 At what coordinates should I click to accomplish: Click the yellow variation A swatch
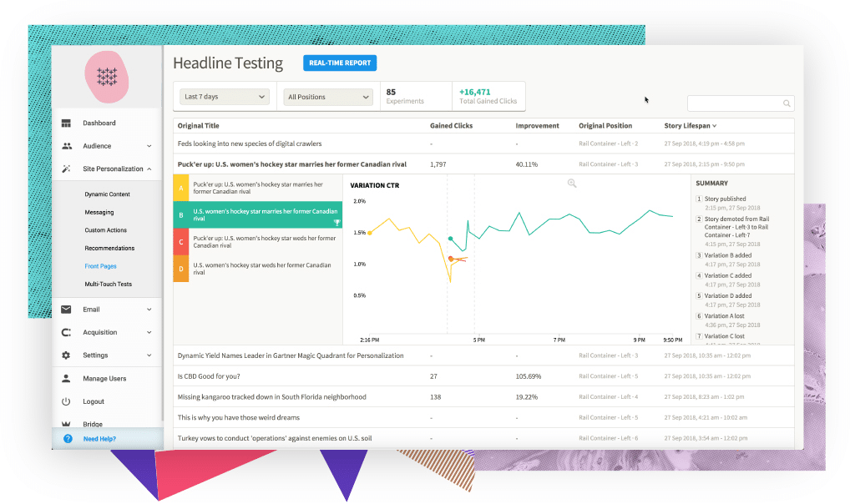click(x=181, y=188)
